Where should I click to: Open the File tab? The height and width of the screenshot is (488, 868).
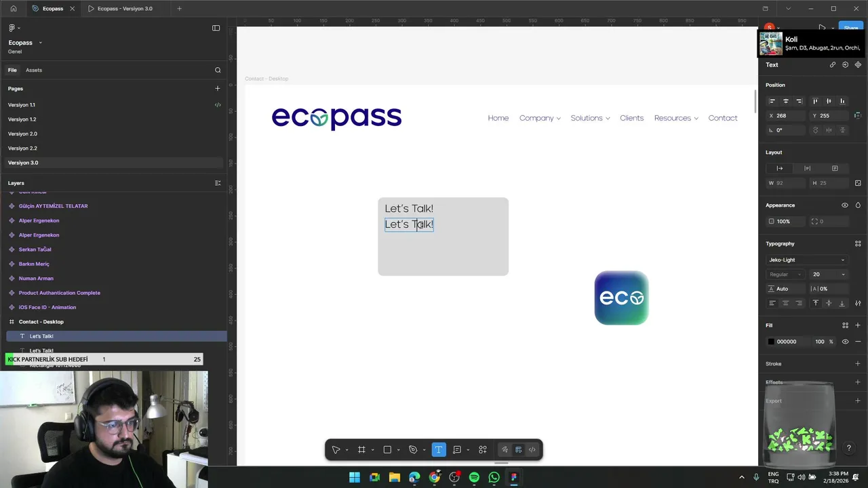point(12,70)
